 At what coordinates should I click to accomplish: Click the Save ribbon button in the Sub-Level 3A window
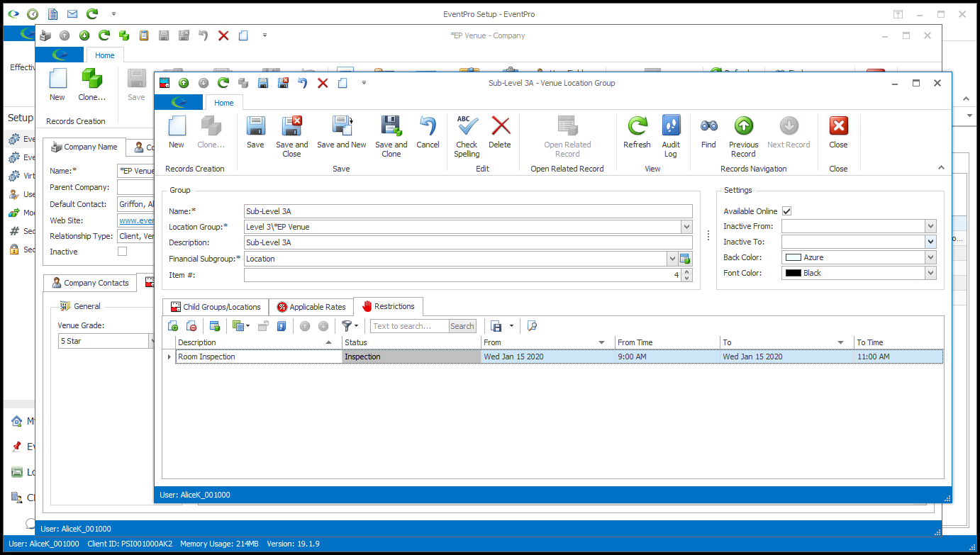pyautogui.click(x=255, y=133)
